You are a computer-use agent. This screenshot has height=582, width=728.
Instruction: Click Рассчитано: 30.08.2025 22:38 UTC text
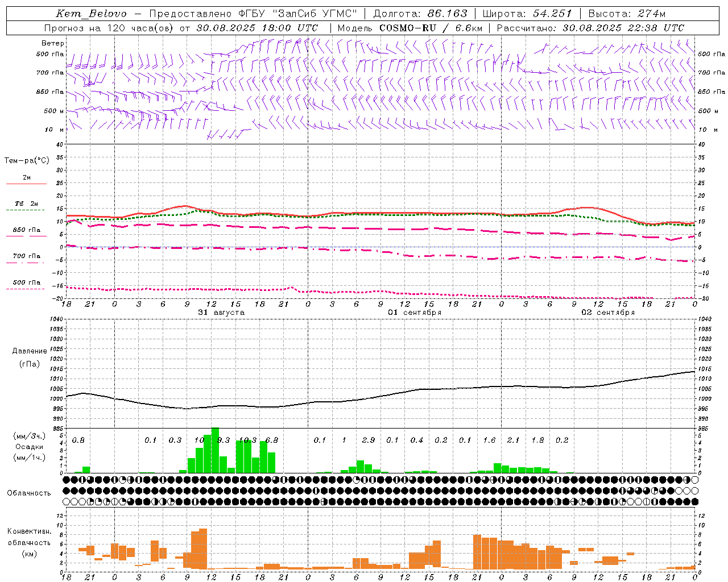[x=590, y=28]
